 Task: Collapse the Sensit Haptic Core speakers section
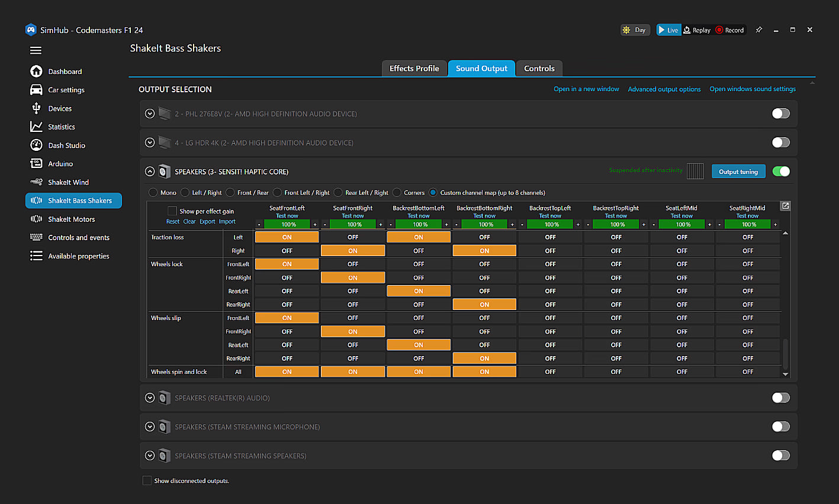pos(150,172)
